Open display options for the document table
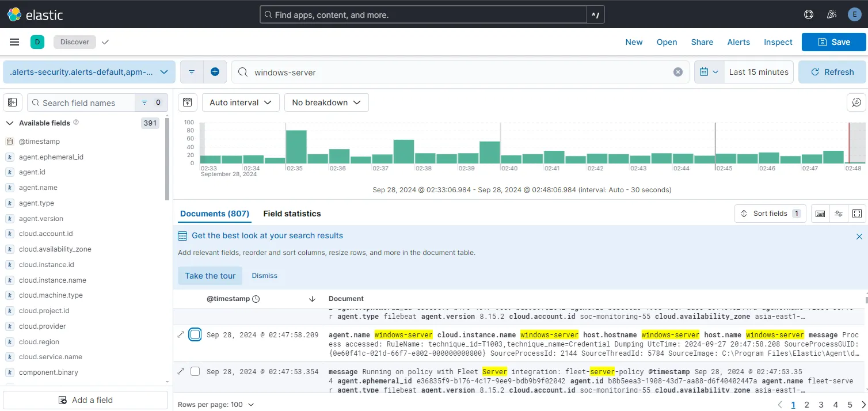 pos(838,214)
